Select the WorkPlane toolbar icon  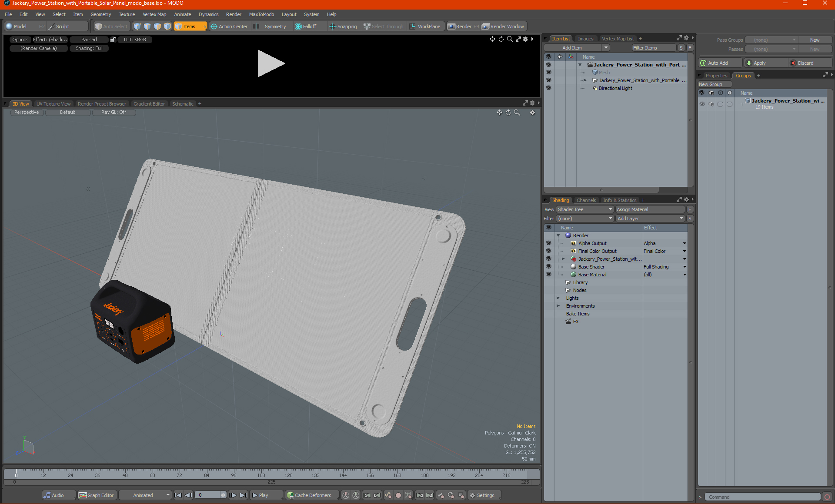(413, 27)
